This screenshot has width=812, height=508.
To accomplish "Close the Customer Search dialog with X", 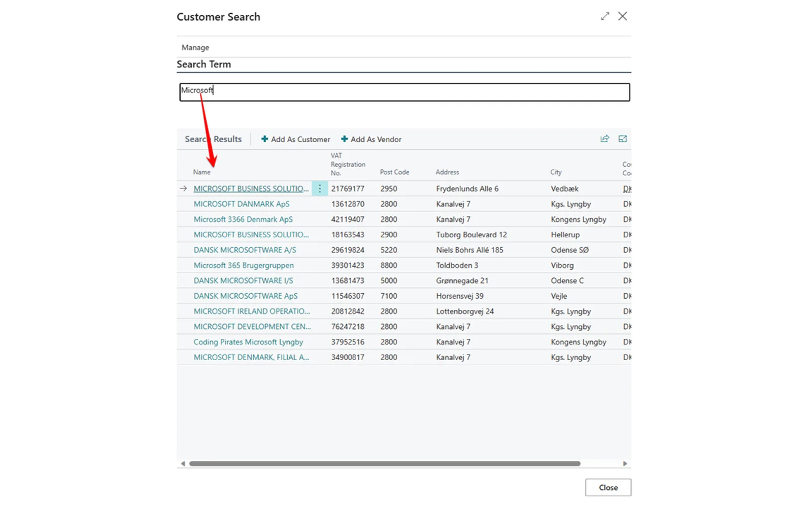I will point(623,16).
